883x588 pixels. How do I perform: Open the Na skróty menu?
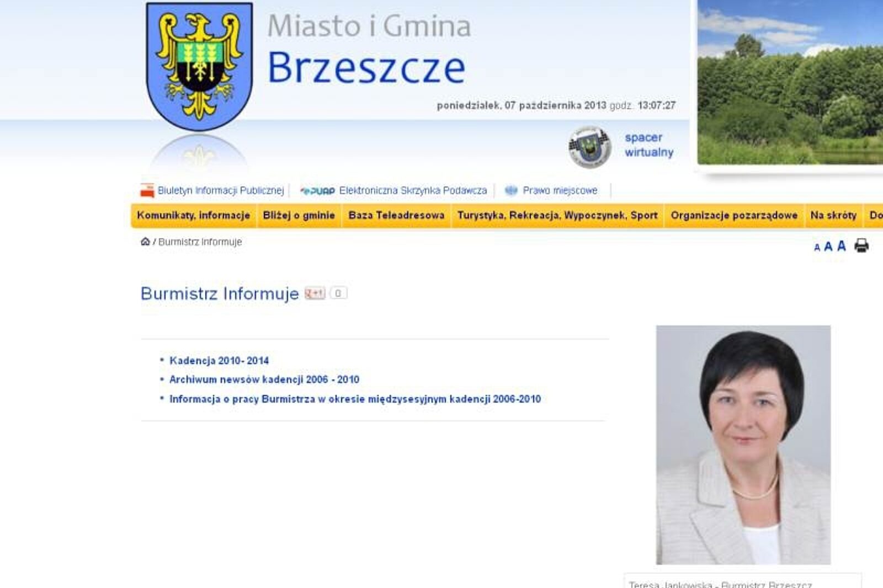tap(833, 215)
